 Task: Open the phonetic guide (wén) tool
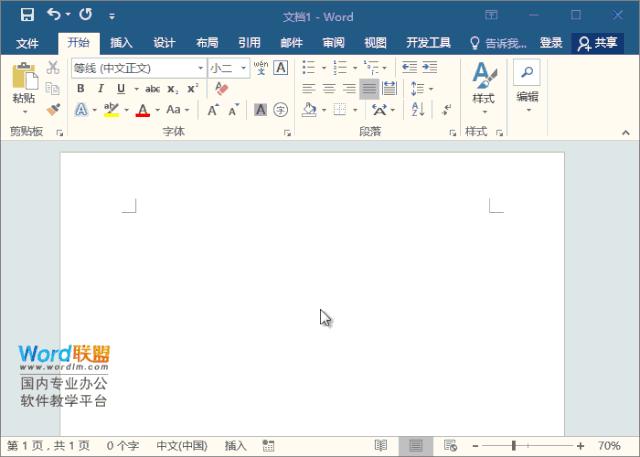261,68
